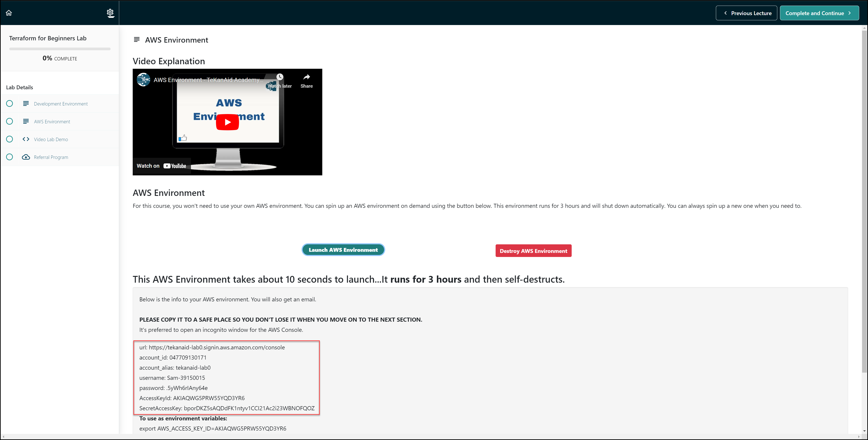This screenshot has width=868, height=440.
Task: Destroy the AWS Environment
Action: [533, 250]
